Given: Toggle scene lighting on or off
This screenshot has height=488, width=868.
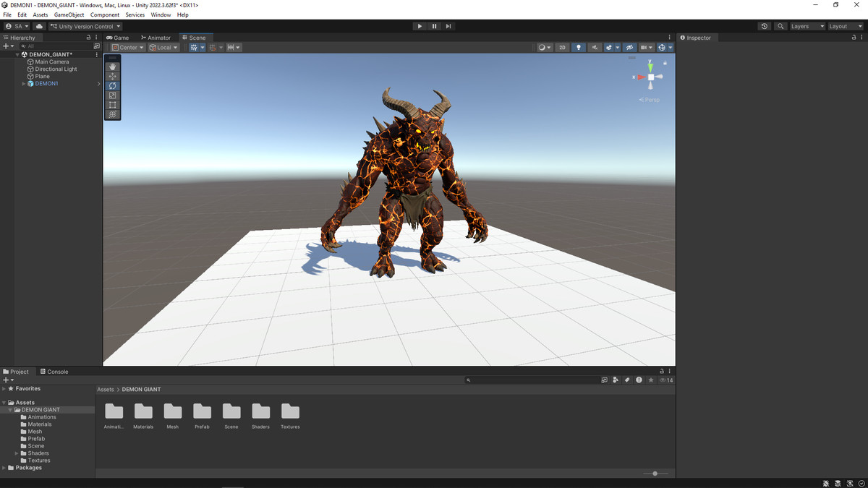Looking at the screenshot, I should (578, 48).
